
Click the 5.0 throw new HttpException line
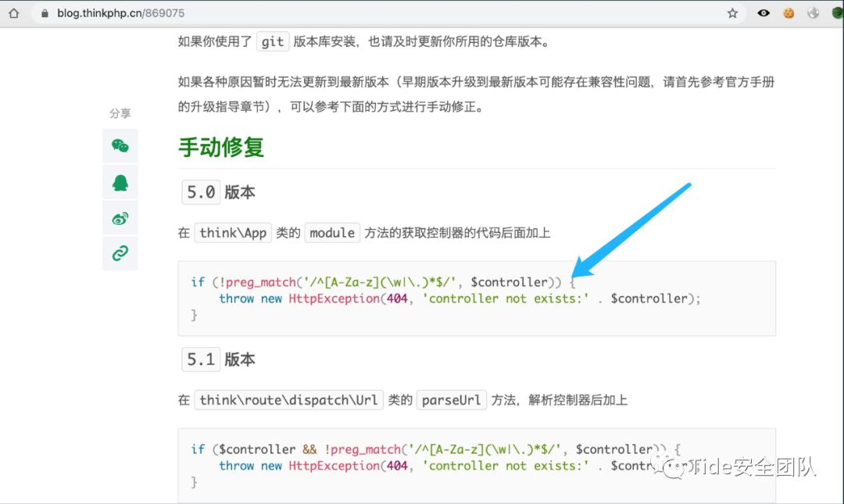click(x=460, y=298)
